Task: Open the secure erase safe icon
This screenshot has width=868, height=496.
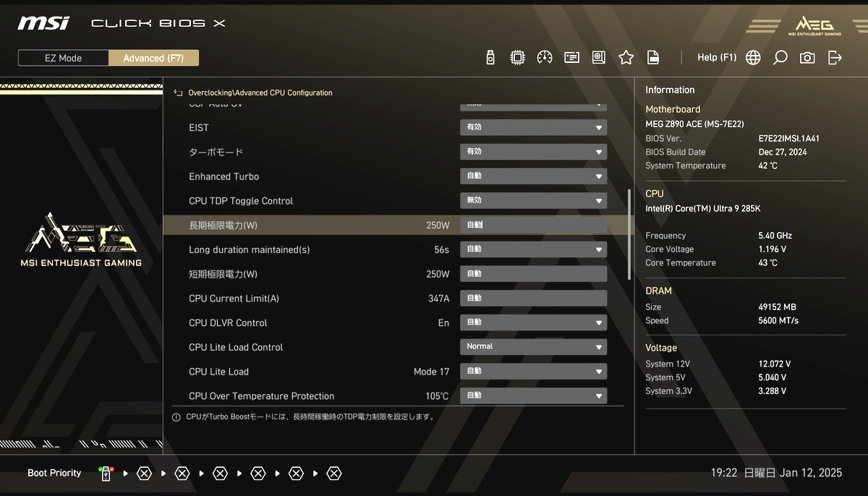Action: tap(598, 58)
